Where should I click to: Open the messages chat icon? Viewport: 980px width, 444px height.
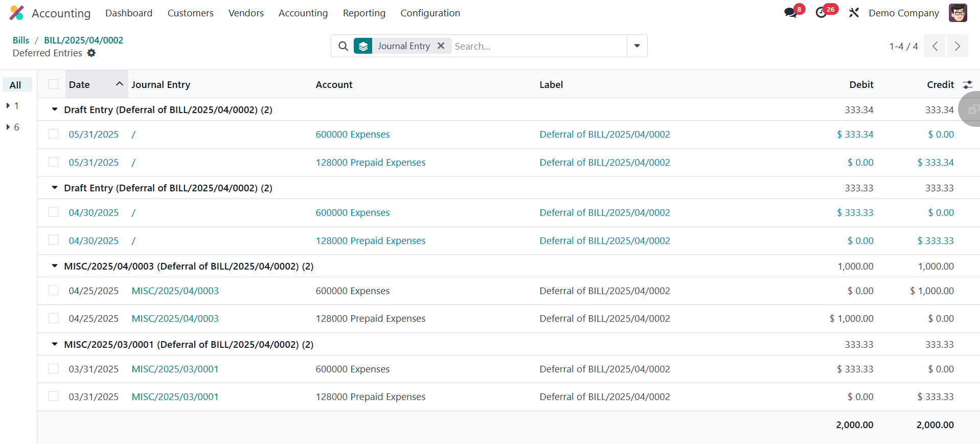790,13
